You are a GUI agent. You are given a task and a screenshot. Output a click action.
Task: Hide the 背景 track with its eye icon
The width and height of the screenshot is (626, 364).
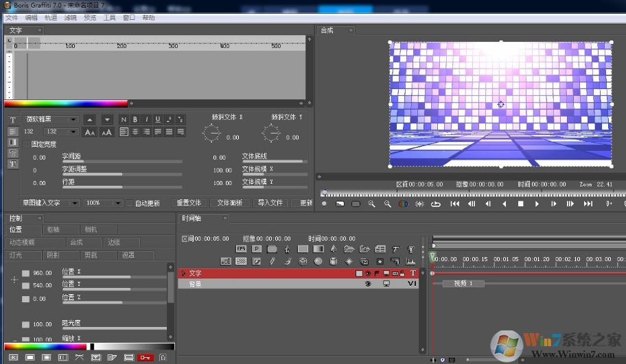tap(368, 283)
